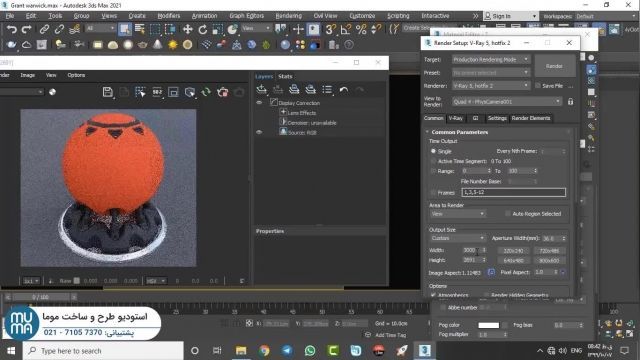The image size is (640, 360).
Task: Enable the Save File checkbox
Action: pyautogui.click(x=538, y=86)
